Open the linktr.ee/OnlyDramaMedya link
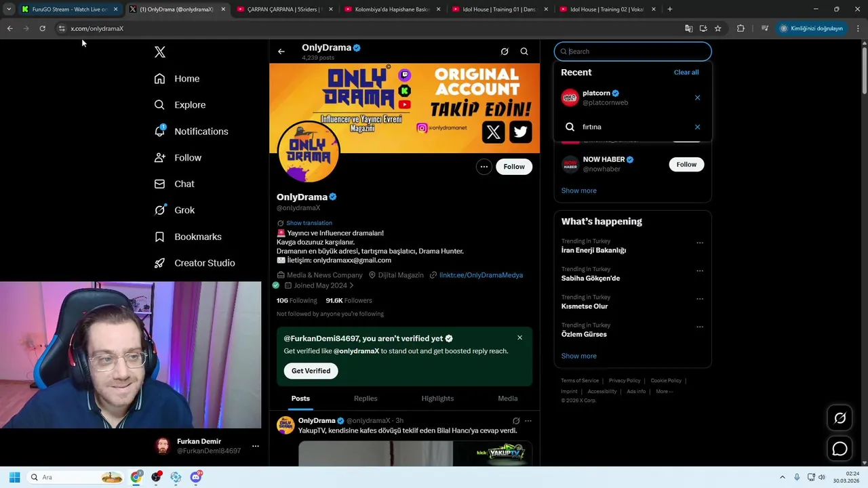Image resolution: width=868 pixels, height=488 pixels. [x=481, y=275]
